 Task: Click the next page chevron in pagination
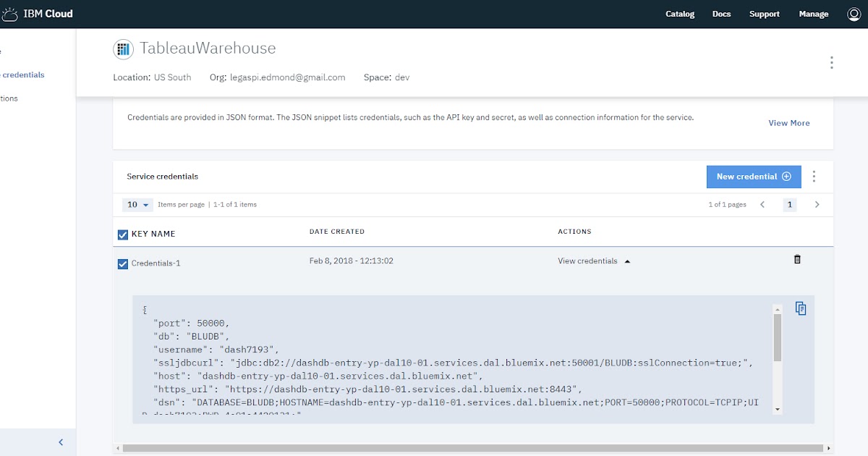click(x=817, y=205)
